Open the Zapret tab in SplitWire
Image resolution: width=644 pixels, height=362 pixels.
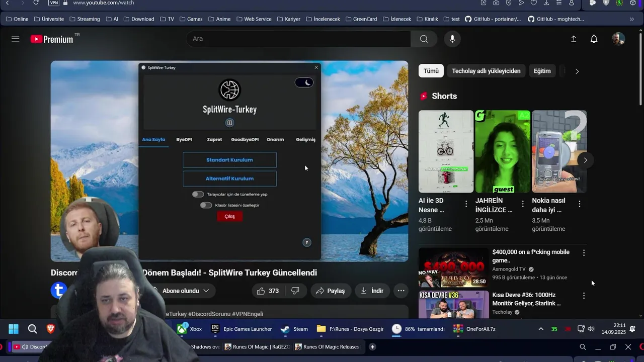tap(214, 139)
